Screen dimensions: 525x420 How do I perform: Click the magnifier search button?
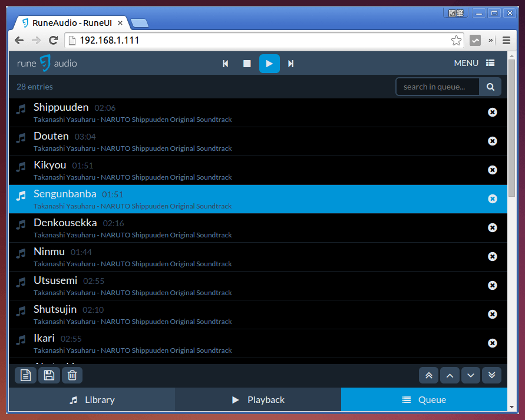pos(490,87)
